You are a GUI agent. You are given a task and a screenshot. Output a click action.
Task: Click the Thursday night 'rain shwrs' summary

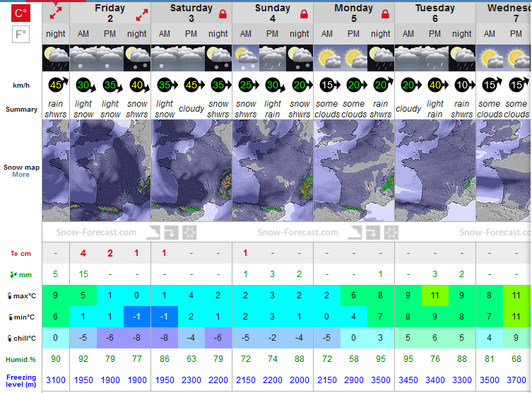click(56, 109)
